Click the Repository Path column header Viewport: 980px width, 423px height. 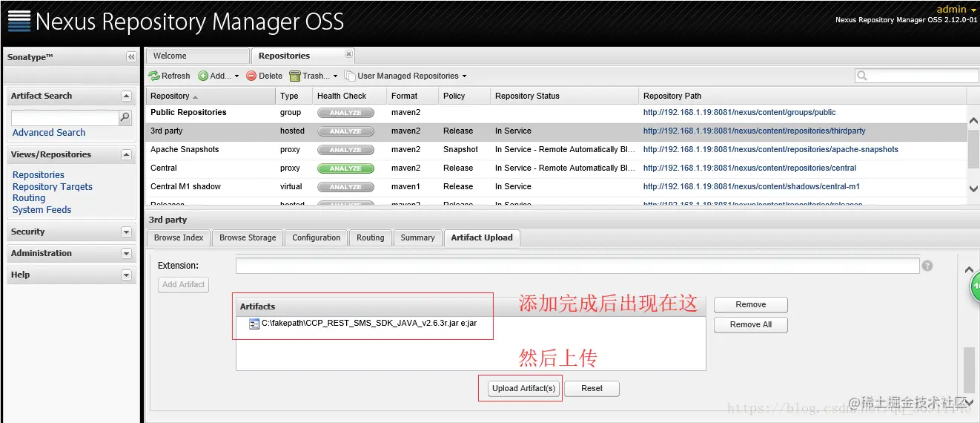point(803,96)
